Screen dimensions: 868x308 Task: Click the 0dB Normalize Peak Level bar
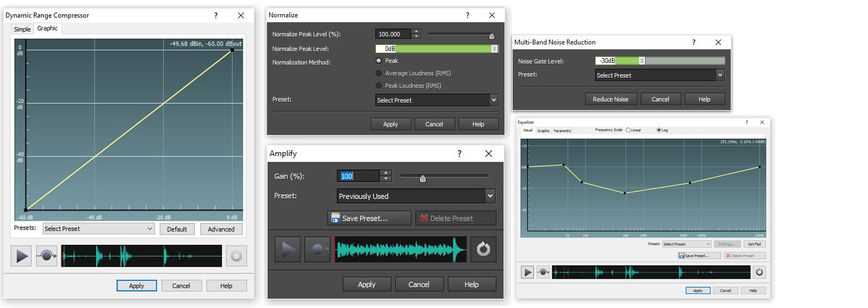click(x=437, y=49)
